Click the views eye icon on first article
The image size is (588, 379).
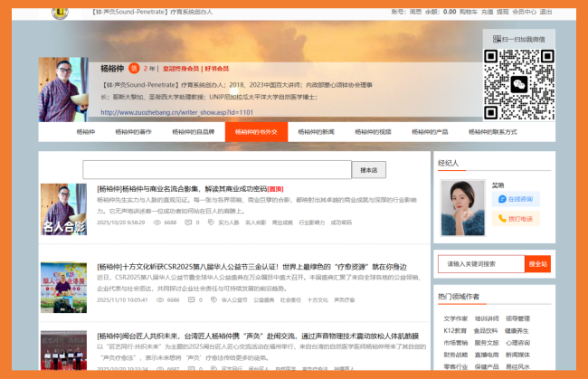[157, 222]
